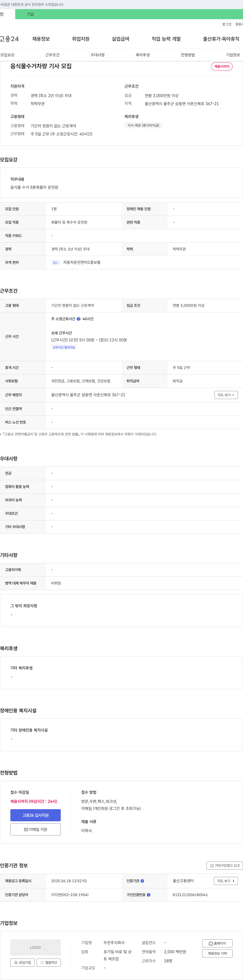Click the 열람차단 block button

(x=49, y=963)
